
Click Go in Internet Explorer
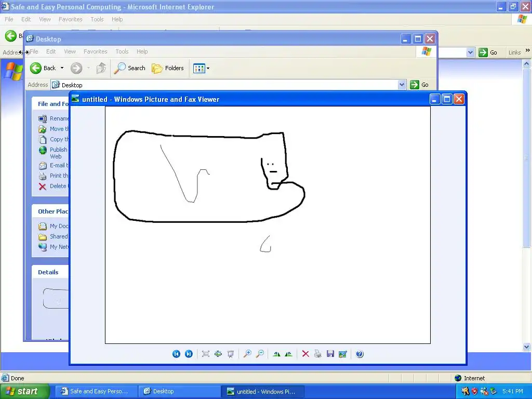pos(488,52)
